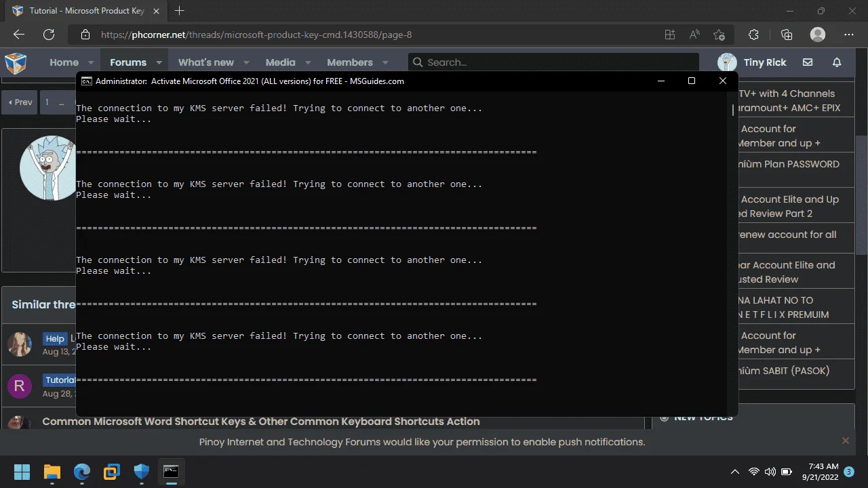
Task: Open the 'Account Elite and Up' sidebar link
Action: click(790, 199)
